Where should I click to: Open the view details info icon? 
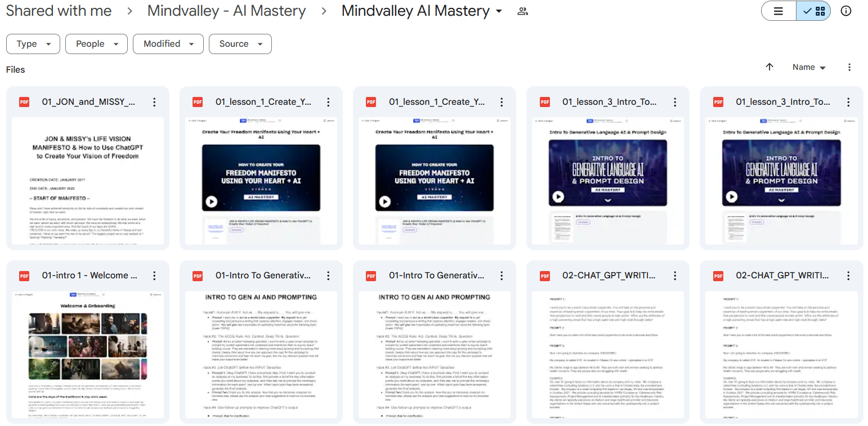click(845, 11)
